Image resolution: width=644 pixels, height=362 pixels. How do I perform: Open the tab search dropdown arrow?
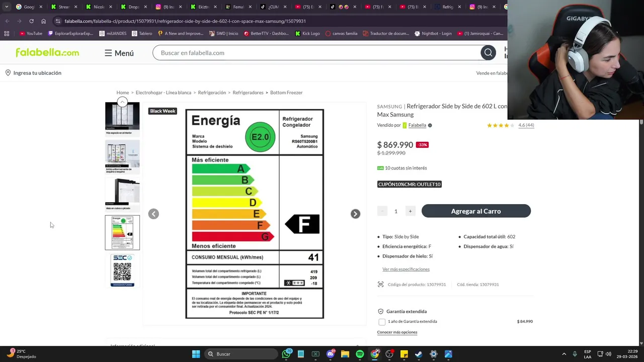coord(6,7)
